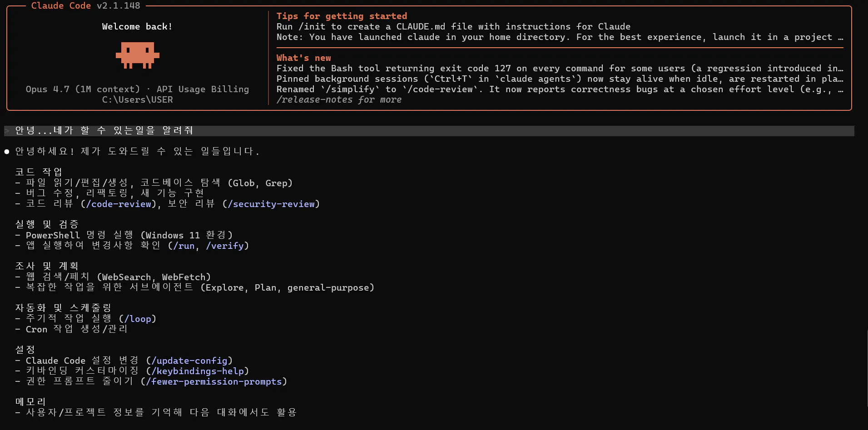Click the '(WebSearch, WebFetch)' line
Viewport: 868px width, 430px height.
point(113,277)
